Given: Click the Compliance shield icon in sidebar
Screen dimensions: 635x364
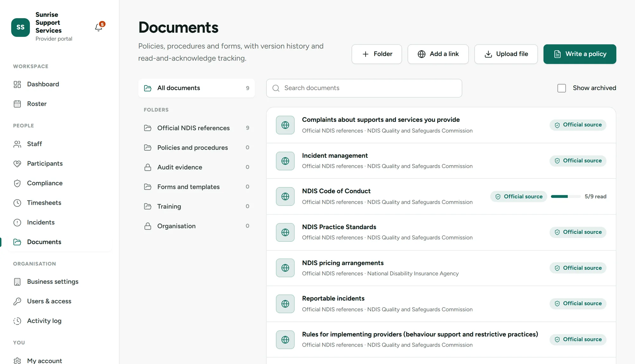Looking at the screenshot, I should 17,183.
